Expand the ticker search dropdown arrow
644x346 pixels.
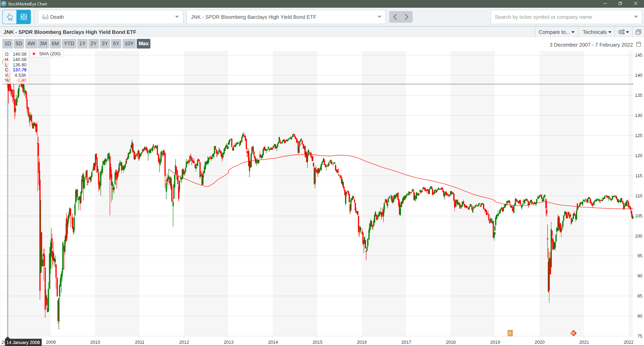point(636,17)
